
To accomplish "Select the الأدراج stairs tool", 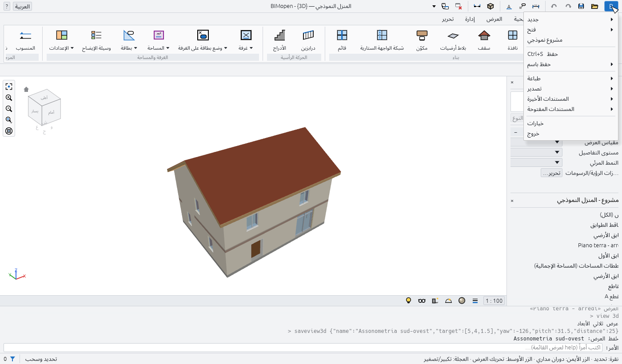I will coord(279,40).
